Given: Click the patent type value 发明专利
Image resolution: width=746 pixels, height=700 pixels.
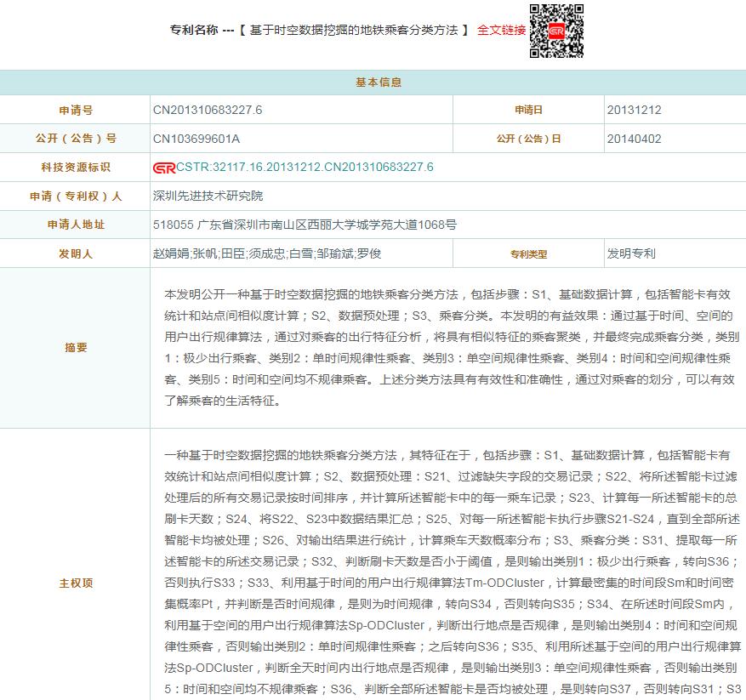Looking at the screenshot, I should [631, 253].
